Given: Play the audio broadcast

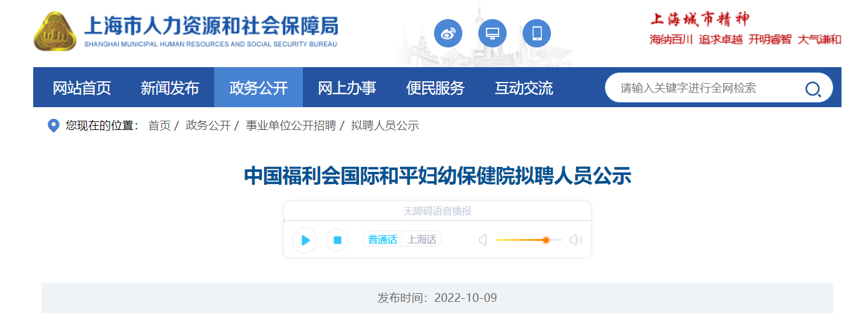Looking at the screenshot, I should pos(305,240).
